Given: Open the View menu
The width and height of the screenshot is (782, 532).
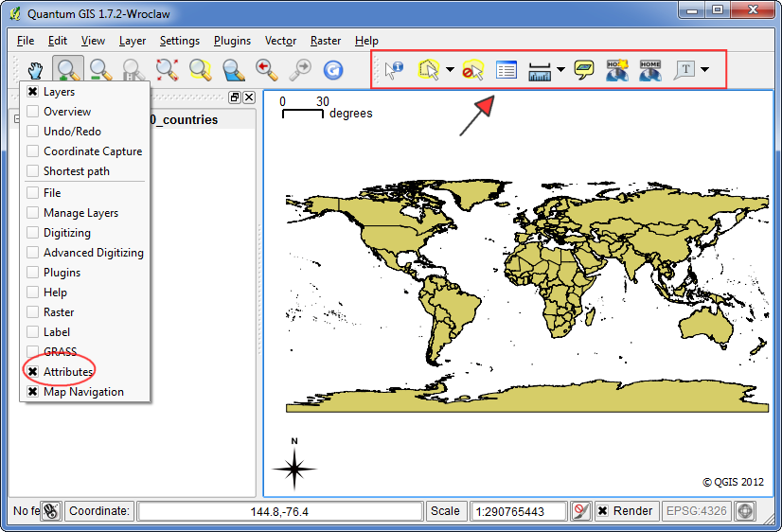Looking at the screenshot, I should 93,41.
